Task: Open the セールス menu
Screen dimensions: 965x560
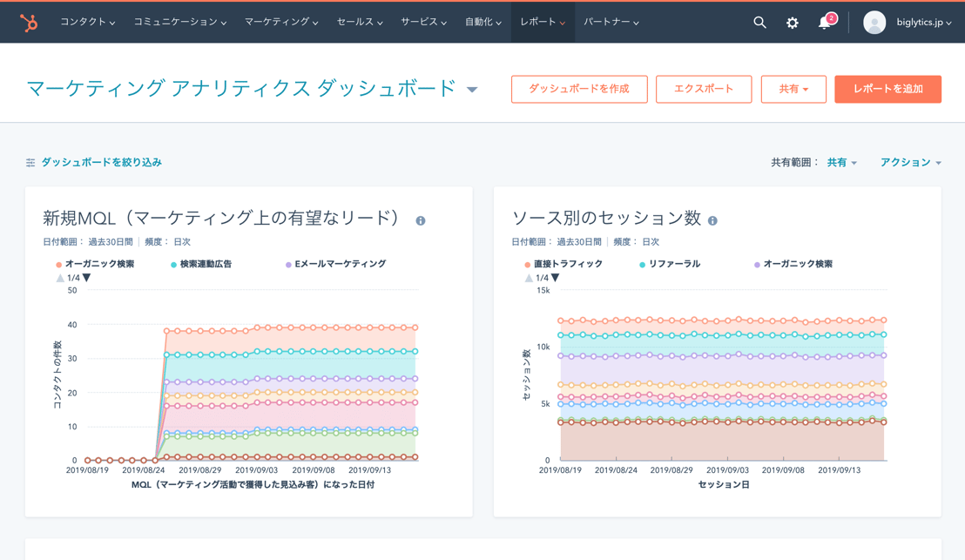Action: pos(360,22)
